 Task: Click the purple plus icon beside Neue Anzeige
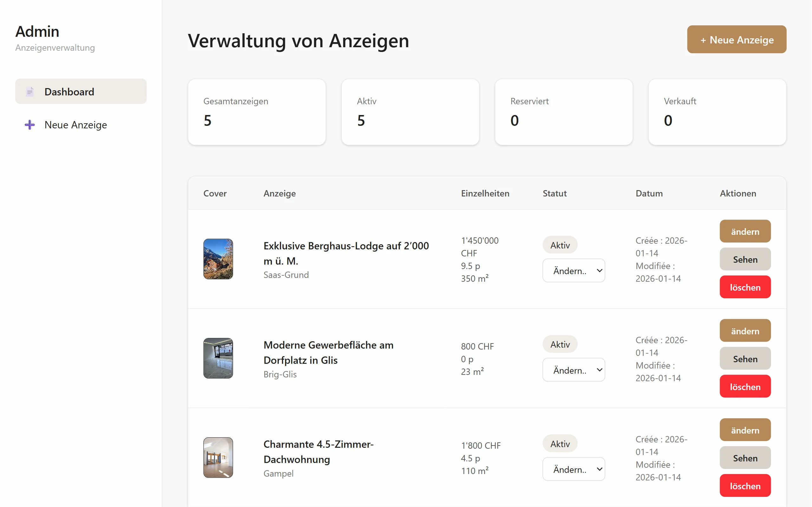[29, 125]
